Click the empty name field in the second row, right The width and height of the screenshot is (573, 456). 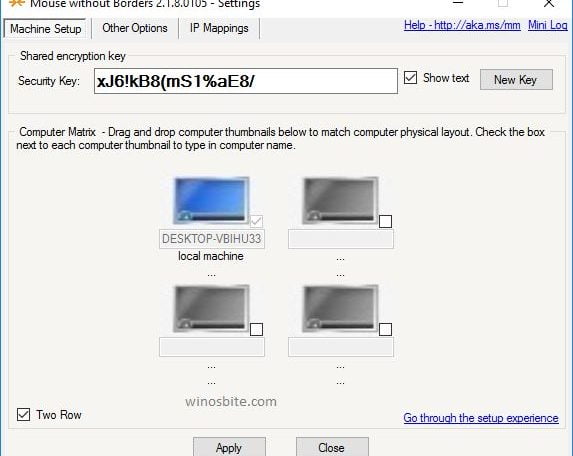341,347
